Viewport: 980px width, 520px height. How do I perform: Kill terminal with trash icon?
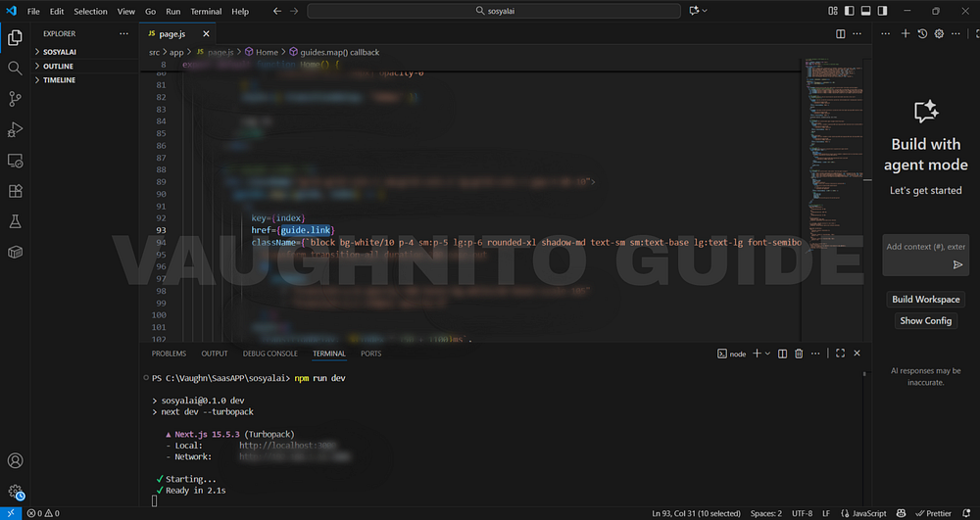(x=798, y=354)
